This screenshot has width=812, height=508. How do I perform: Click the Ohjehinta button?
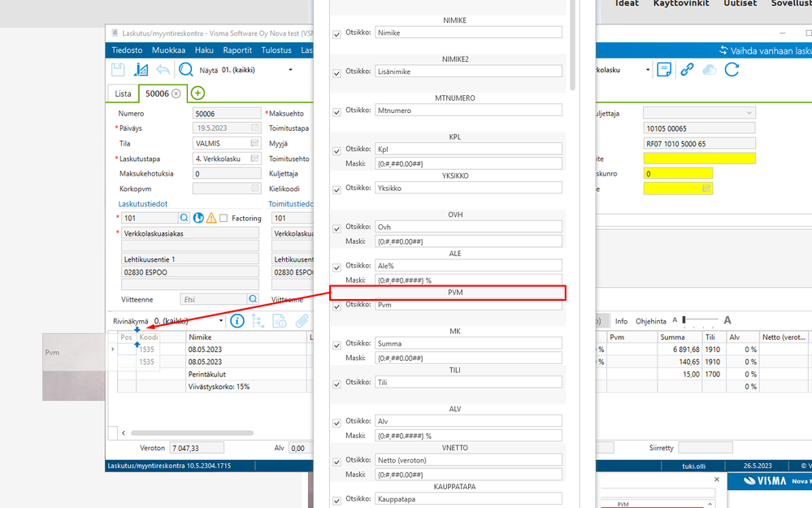pos(650,321)
